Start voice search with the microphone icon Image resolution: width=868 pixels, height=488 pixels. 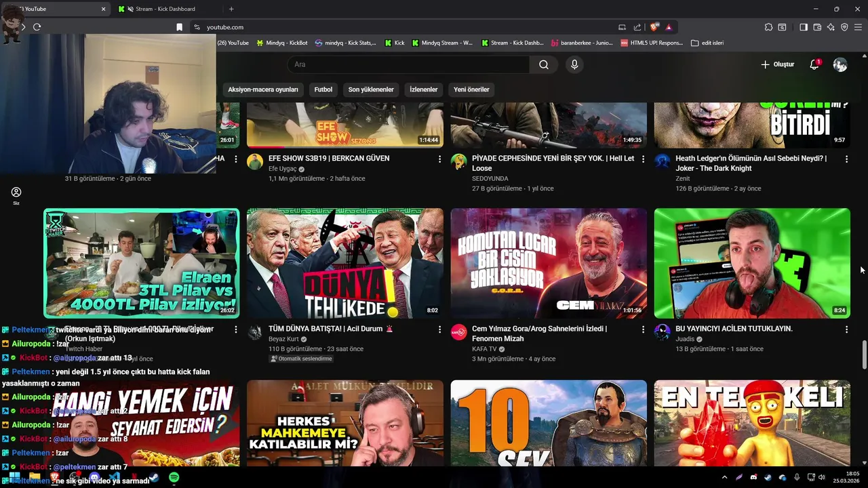click(574, 64)
